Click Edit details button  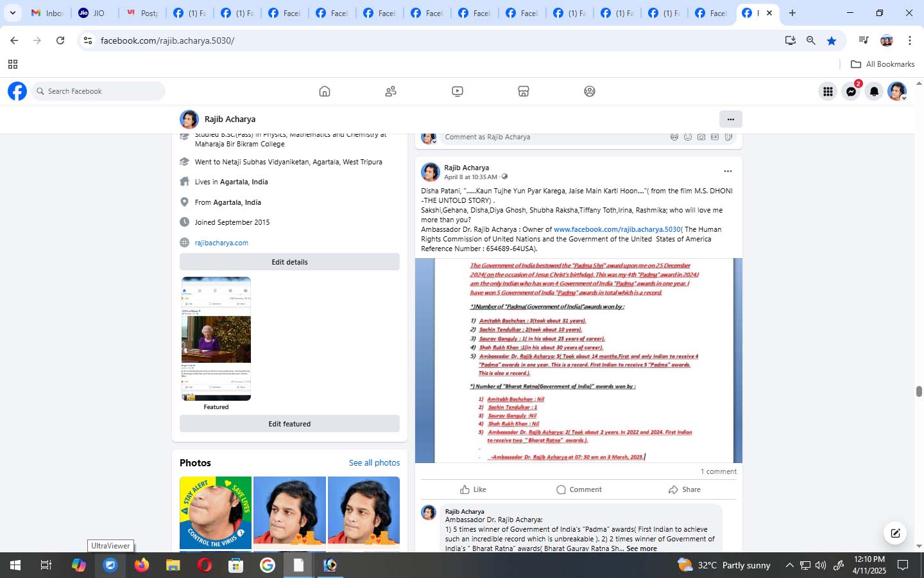coord(289,262)
